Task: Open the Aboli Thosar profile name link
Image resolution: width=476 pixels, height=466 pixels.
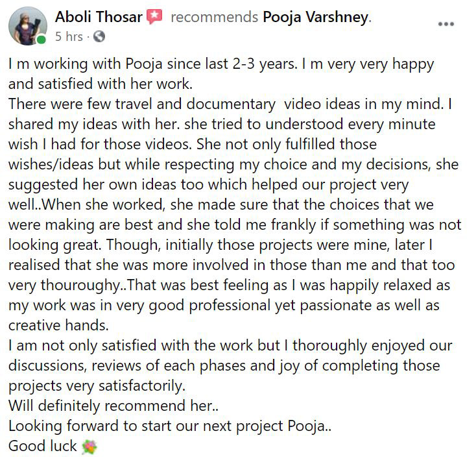Action: point(99,18)
